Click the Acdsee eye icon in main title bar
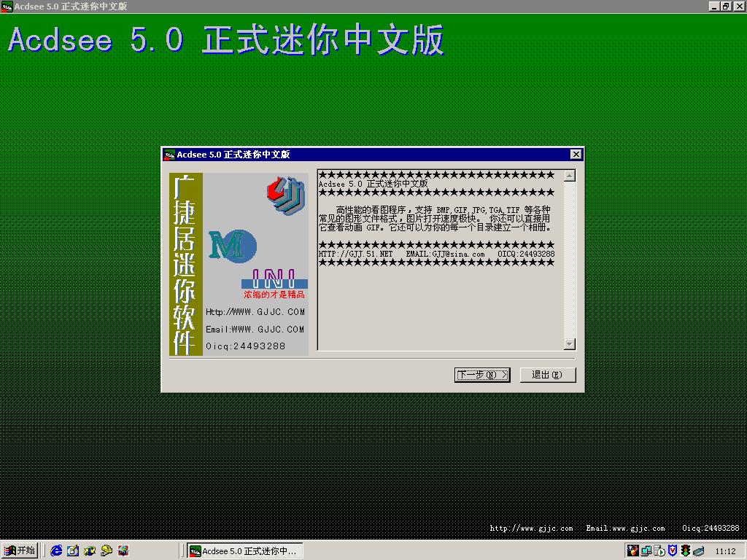This screenshot has width=747, height=560. pos(7,7)
